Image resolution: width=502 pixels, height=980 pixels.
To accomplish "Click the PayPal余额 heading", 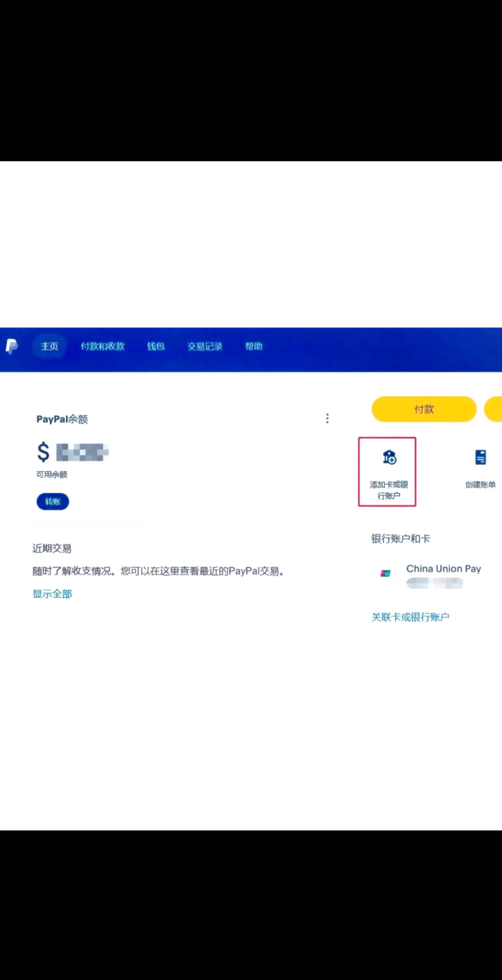I will (x=62, y=419).
